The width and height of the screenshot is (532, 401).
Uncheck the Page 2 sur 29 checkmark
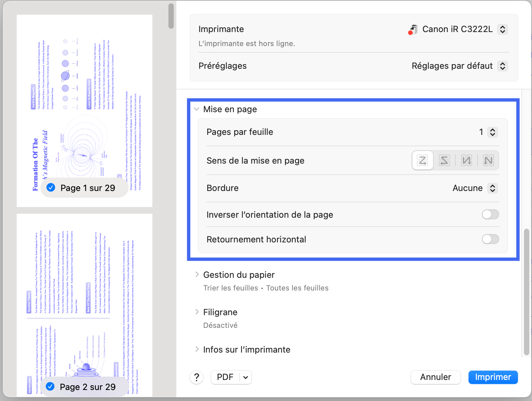pos(50,387)
